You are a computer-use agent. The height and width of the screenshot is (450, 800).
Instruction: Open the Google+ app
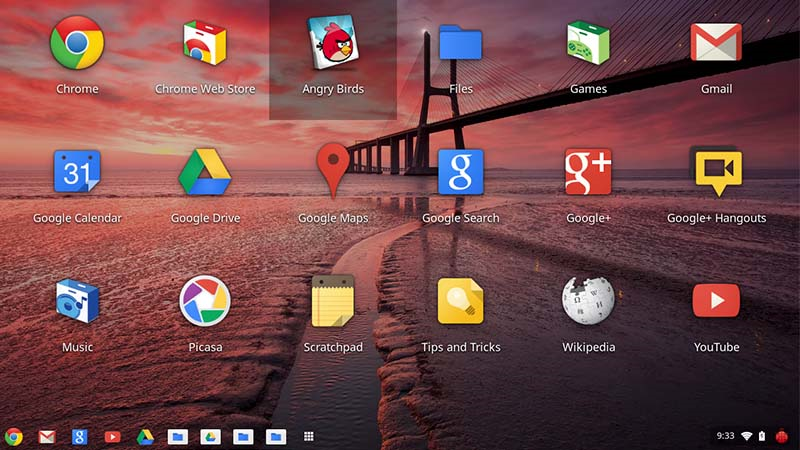tap(588, 172)
